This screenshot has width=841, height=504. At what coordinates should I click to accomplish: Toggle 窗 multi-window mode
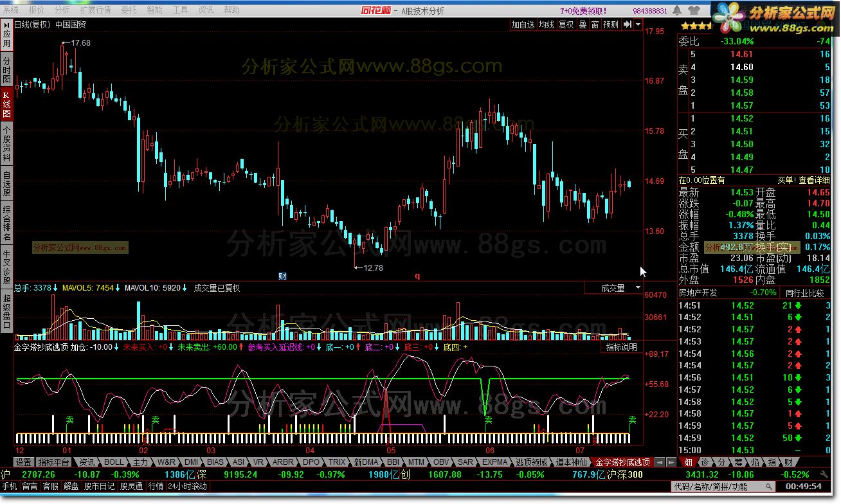[595, 24]
